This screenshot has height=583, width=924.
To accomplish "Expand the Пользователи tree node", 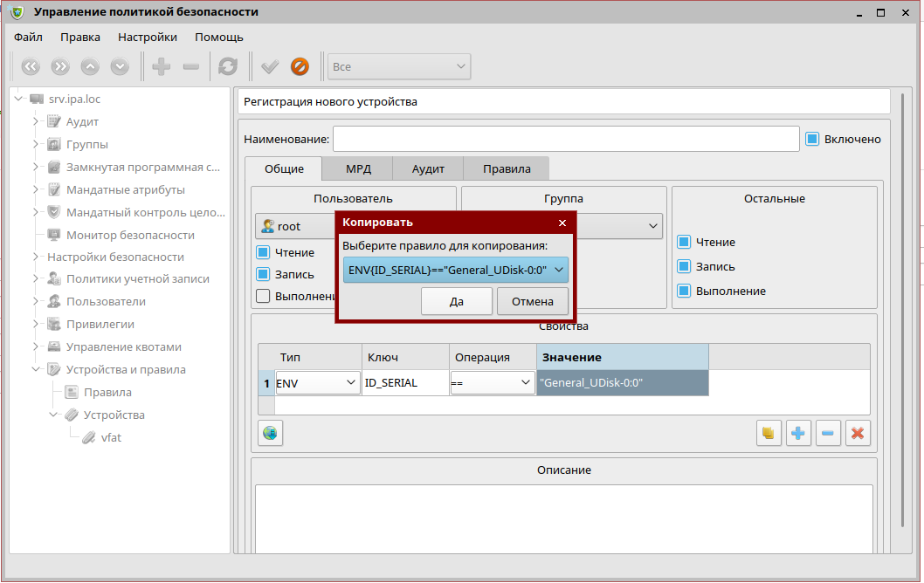I will point(36,301).
